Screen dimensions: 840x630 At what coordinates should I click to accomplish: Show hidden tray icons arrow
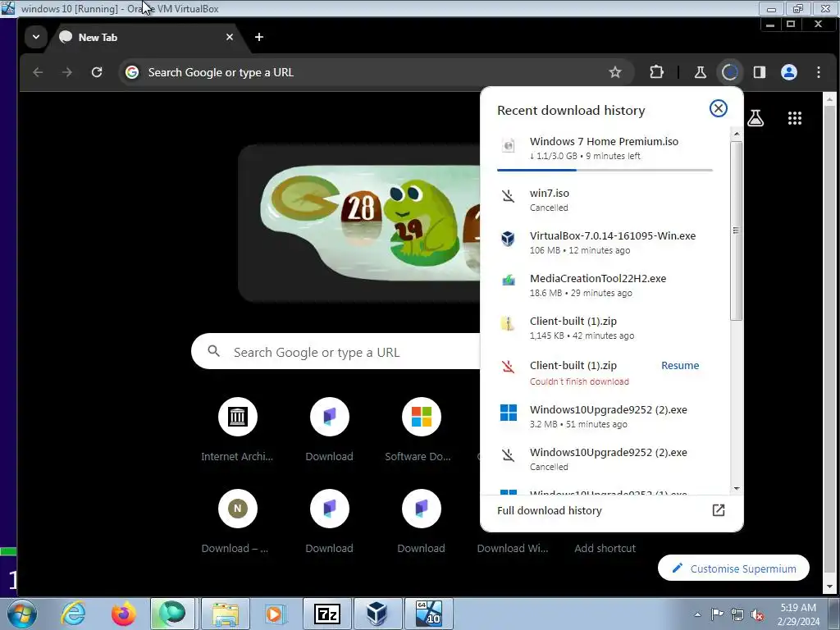tap(697, 614)
